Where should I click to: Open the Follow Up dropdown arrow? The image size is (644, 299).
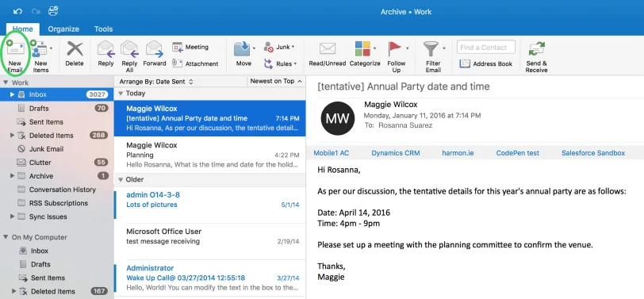pyautogui.click(x=408, y=48)
